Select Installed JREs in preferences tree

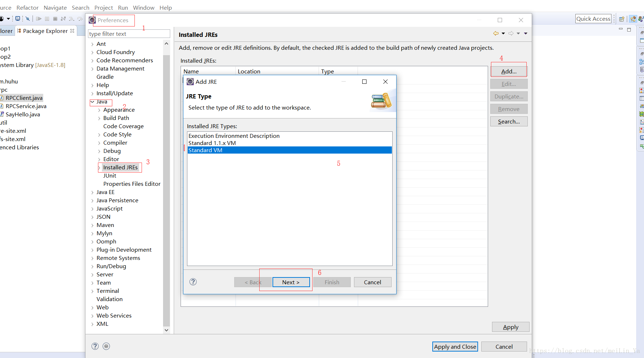point(121,167)
